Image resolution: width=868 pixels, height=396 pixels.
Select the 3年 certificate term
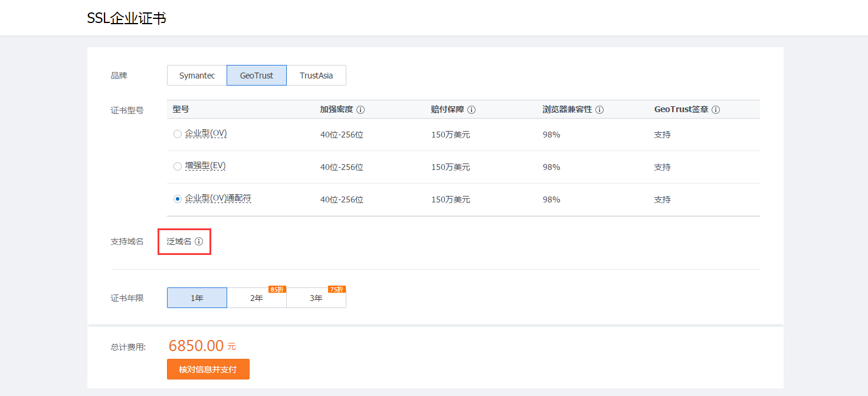[x=316, y=299]
